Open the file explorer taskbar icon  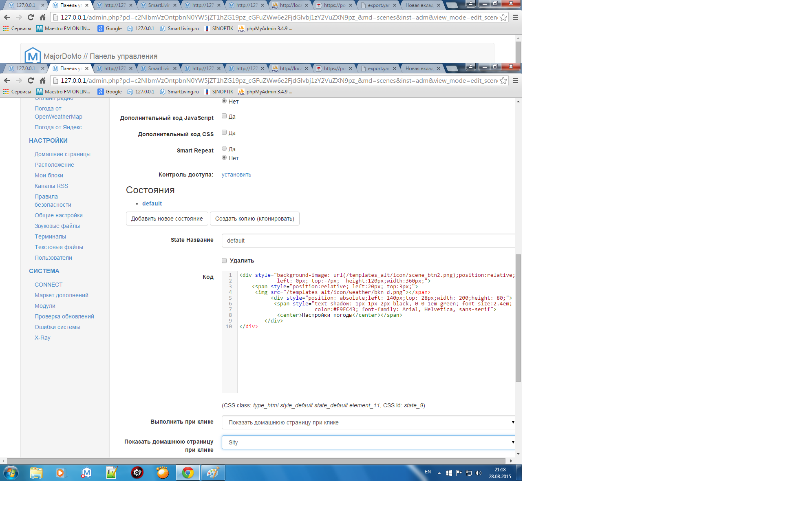pyautogui.click(x=36, y=473)
